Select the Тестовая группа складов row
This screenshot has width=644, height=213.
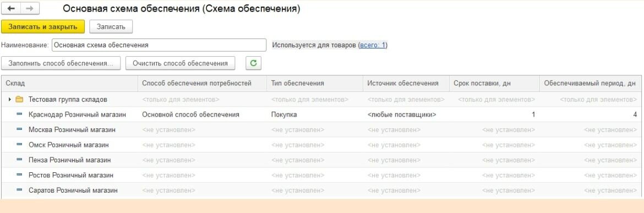(321, 99)
